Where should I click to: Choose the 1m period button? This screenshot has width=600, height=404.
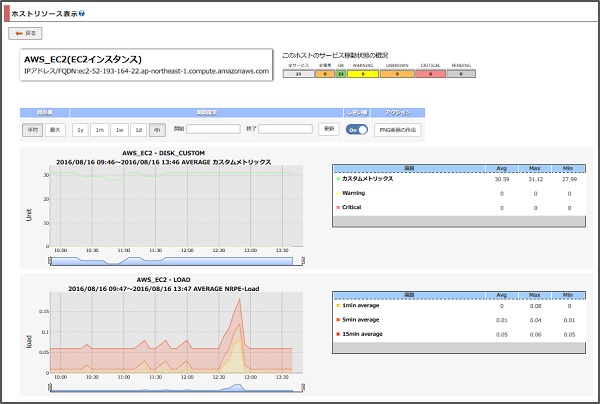pos(99,130)
